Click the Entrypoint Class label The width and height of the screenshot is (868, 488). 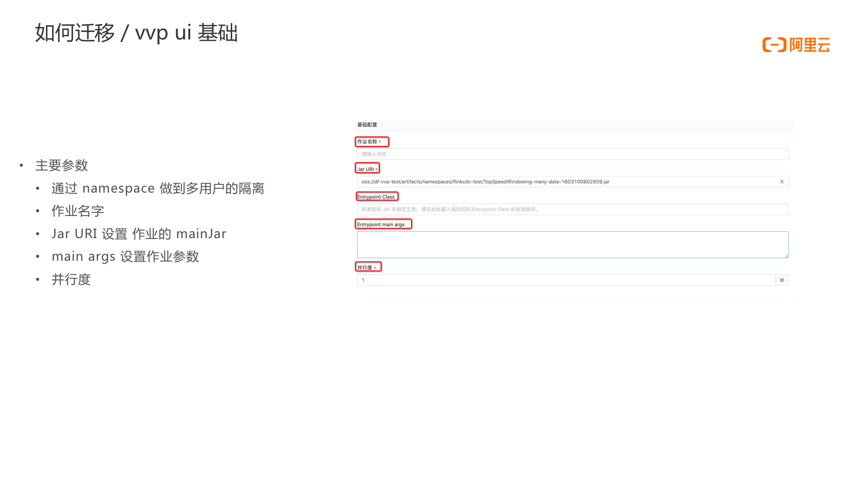[x=376, y=197]
